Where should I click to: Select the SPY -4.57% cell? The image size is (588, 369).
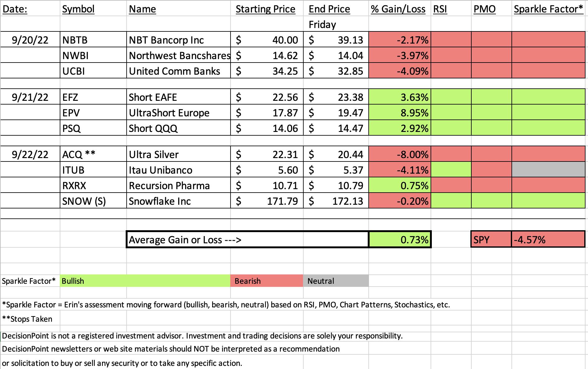tap(548, 240)
